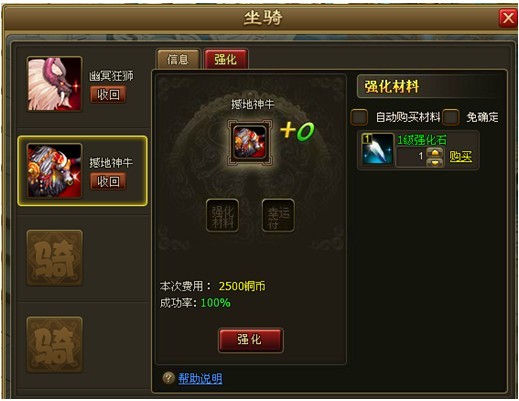Click the 1级强化石 stone icon
This screenshot has width=519, height=401.
377,149
